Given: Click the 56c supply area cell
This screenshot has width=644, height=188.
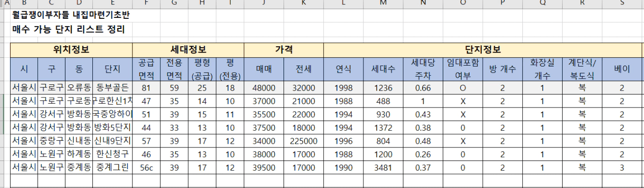Looking at the screenshot, I should [x=146, y=168].
